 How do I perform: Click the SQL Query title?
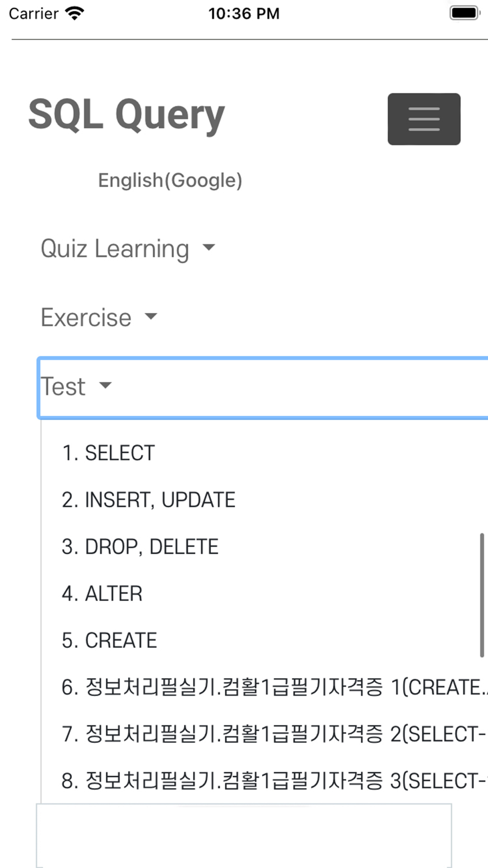coord(126,115)
